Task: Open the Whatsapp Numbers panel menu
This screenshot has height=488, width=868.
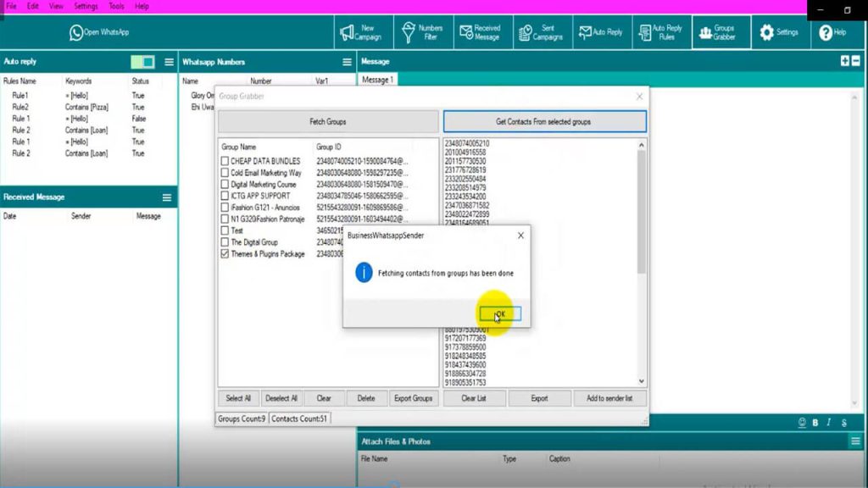Action: [346, 62]
